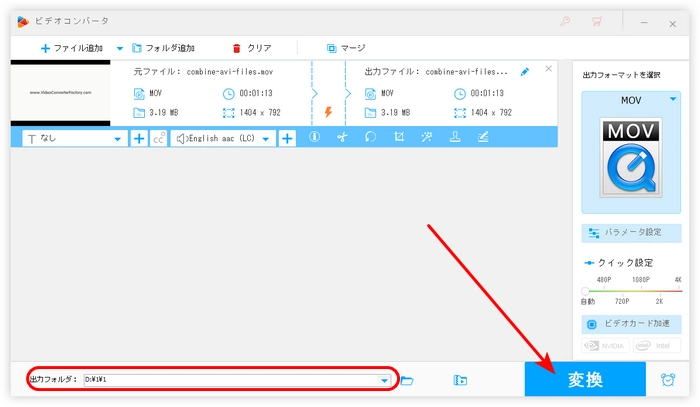Image resolution: width=700 pixels, height=407 pixels.
Task: Add an audio track with plus button
Action: pos(287,139)
